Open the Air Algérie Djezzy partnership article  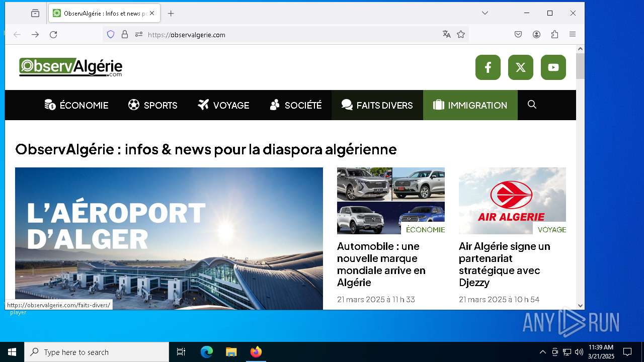[x=505, y=264]
